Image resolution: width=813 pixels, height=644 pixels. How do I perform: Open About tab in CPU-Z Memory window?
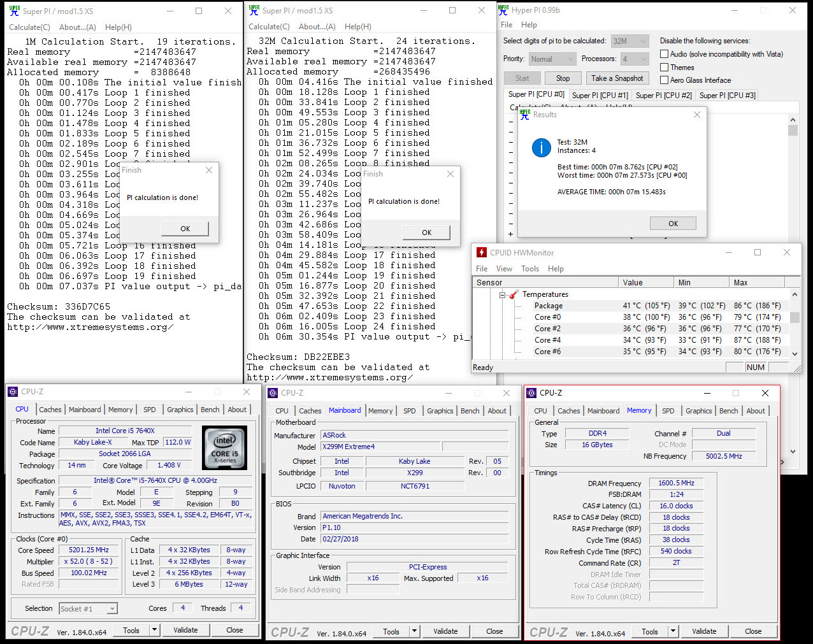click(756, 411)
